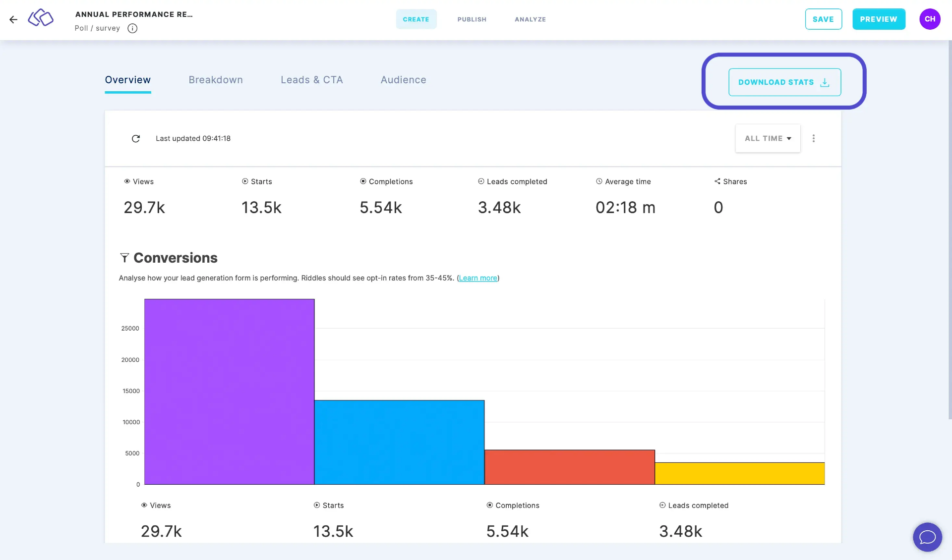Open the CH user avatar
This screenshot has width=952, height=560.
pyautogui.click(x=930, y=19)
